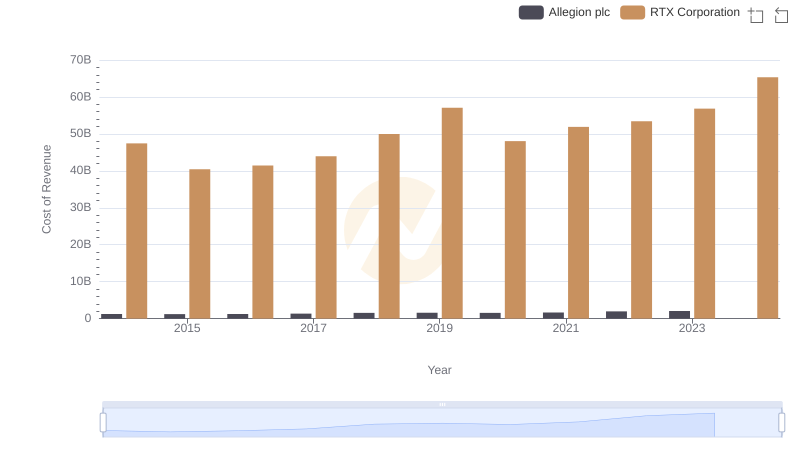Select the 2022 RTX Corporation bar

(x=641, y=220)
